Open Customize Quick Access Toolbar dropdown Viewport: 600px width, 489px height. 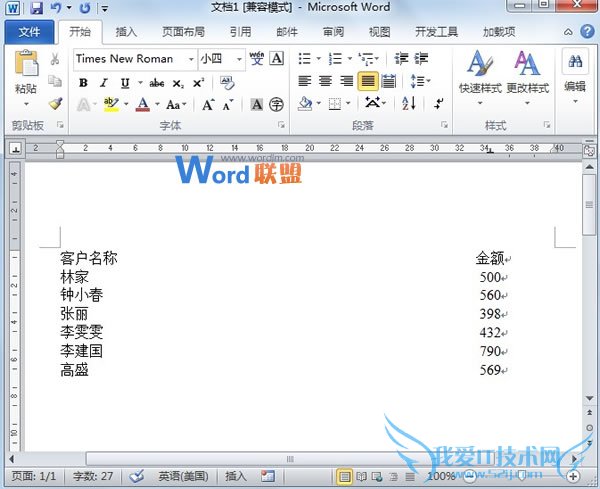104,8
